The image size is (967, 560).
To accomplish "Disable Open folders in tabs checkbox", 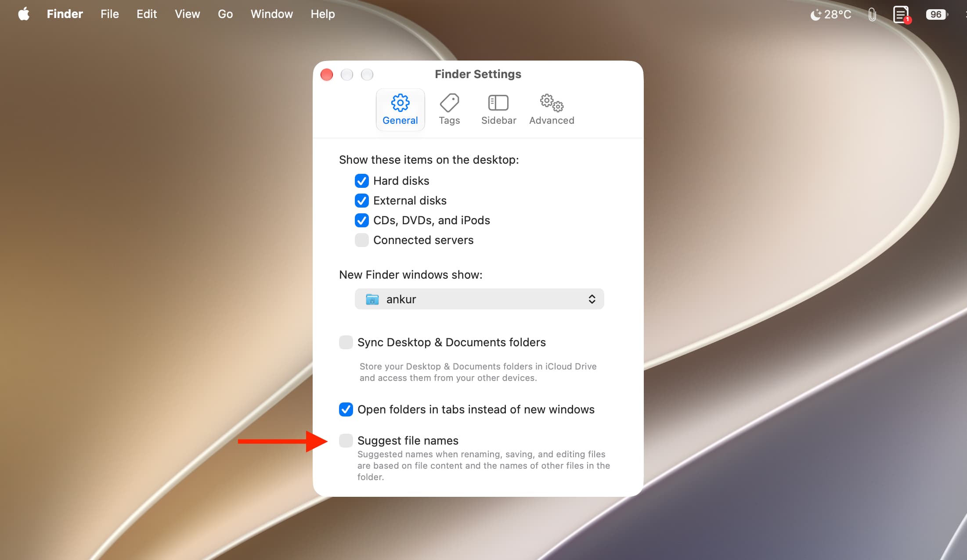I will pyautogui.click(x=346, y=409).
